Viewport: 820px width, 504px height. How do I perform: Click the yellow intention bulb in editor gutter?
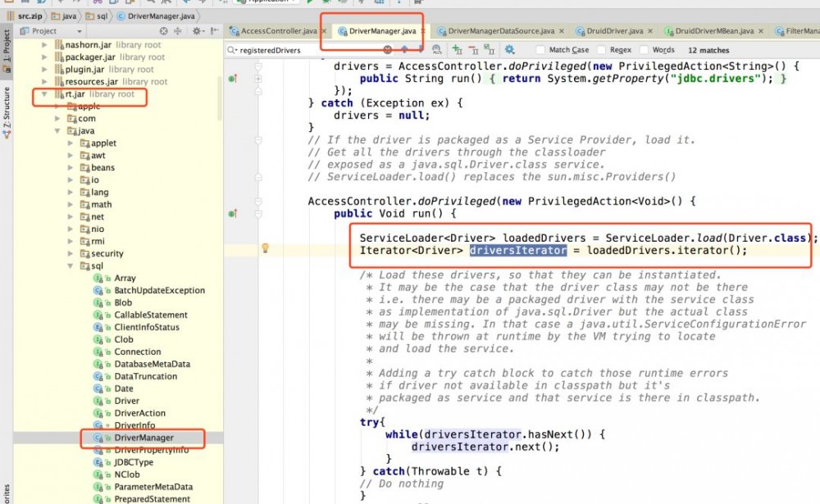(x=266, y=248)
